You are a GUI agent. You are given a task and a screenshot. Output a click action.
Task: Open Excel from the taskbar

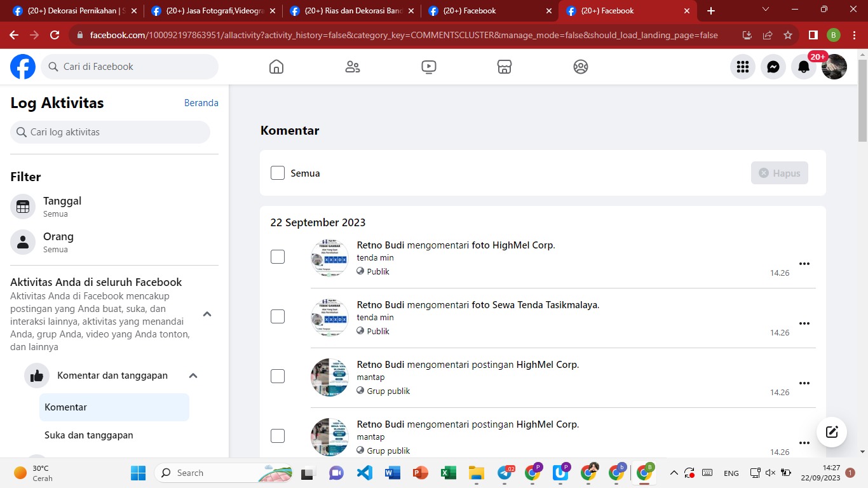[x=448, y=473]
